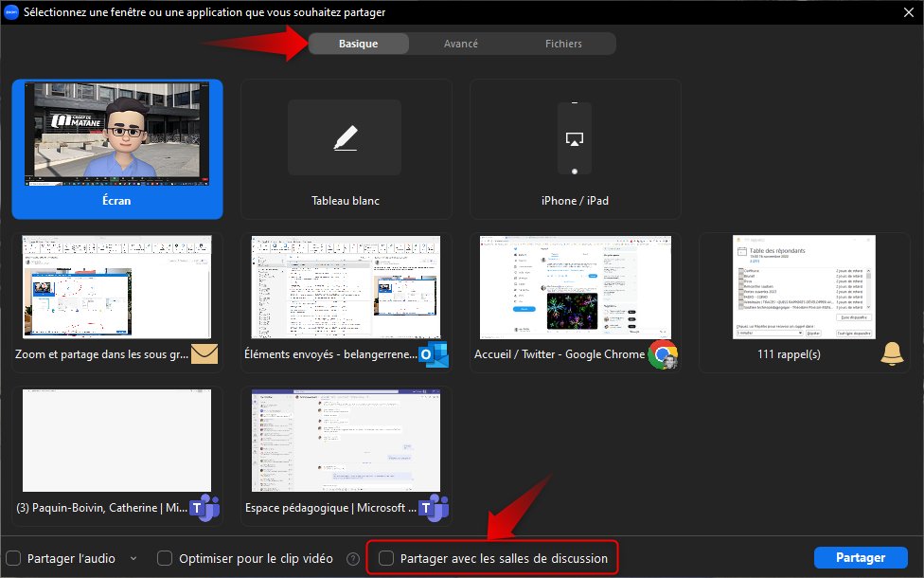Open the Fichiers tab
Screen dimensions: 924x578
coord(563,44)
